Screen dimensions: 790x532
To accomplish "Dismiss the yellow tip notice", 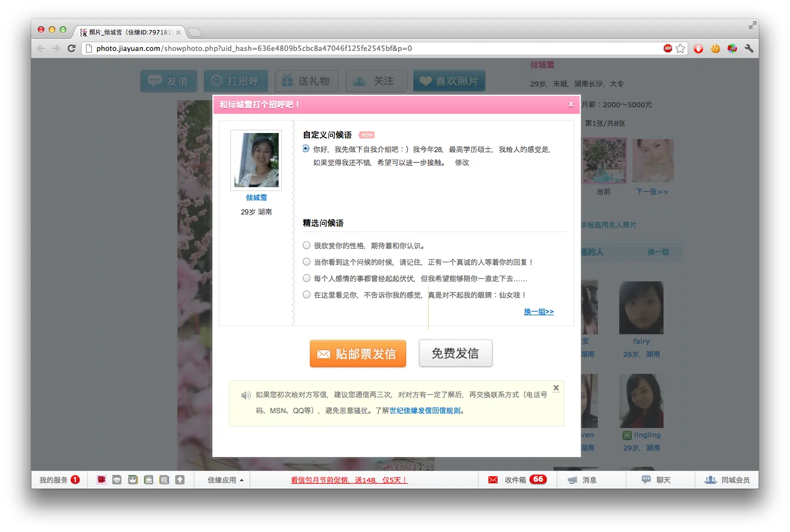I will tap(556, 388).
